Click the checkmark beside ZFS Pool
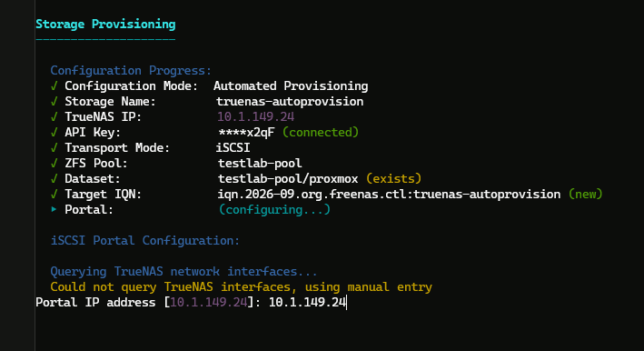The image size is (644, 351). [x=54, y=164]
